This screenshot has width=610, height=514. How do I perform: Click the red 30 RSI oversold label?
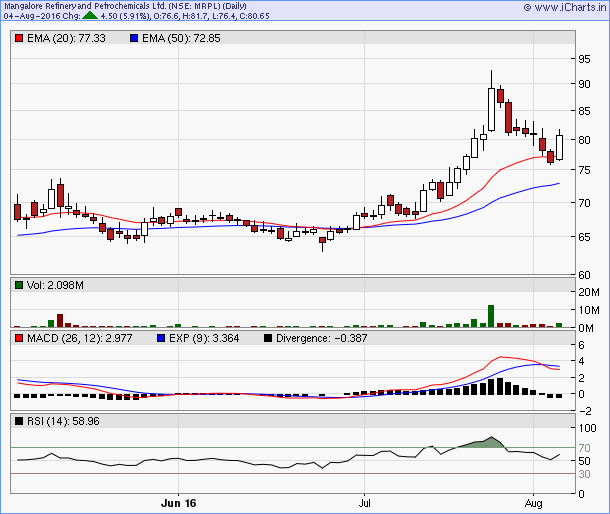point(584,474)
